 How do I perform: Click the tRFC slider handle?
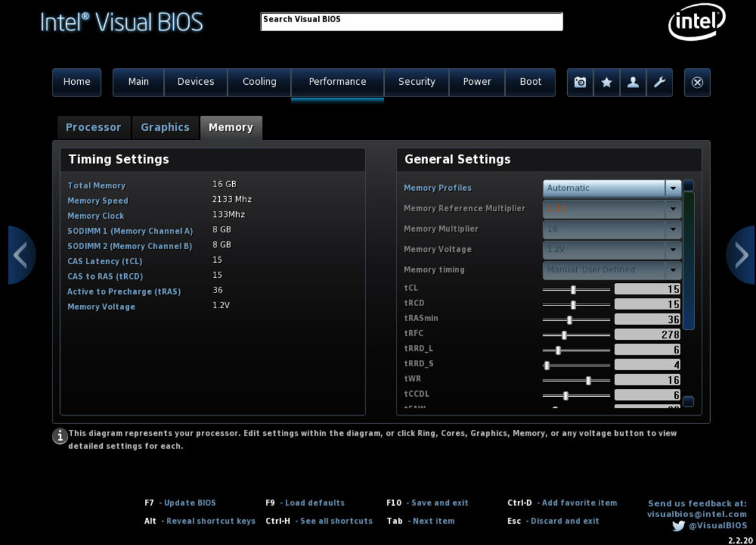tap(564, 335)
